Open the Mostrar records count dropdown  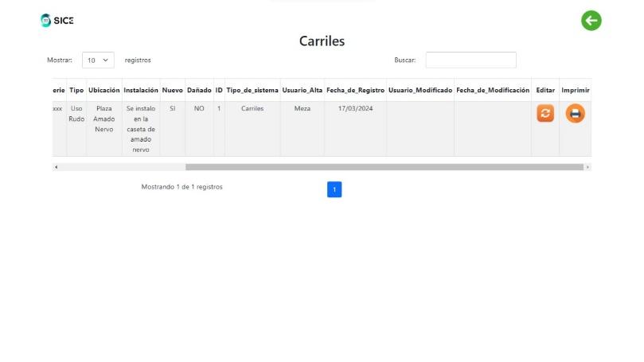tap(98, 60)
